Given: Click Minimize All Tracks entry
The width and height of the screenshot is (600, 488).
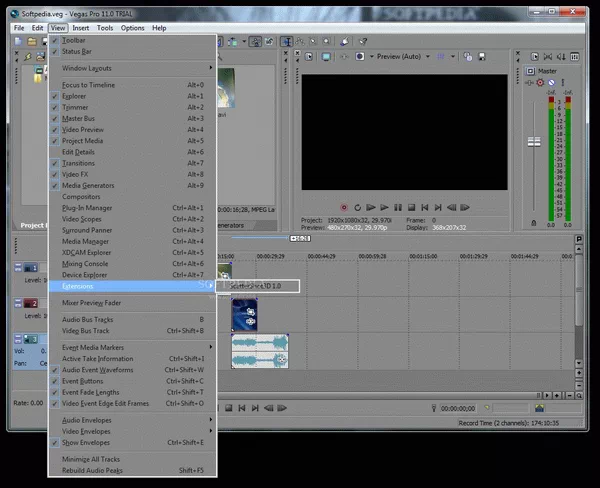Looking at the screenshot, I should pyautogui.click(x=132, y=459).
